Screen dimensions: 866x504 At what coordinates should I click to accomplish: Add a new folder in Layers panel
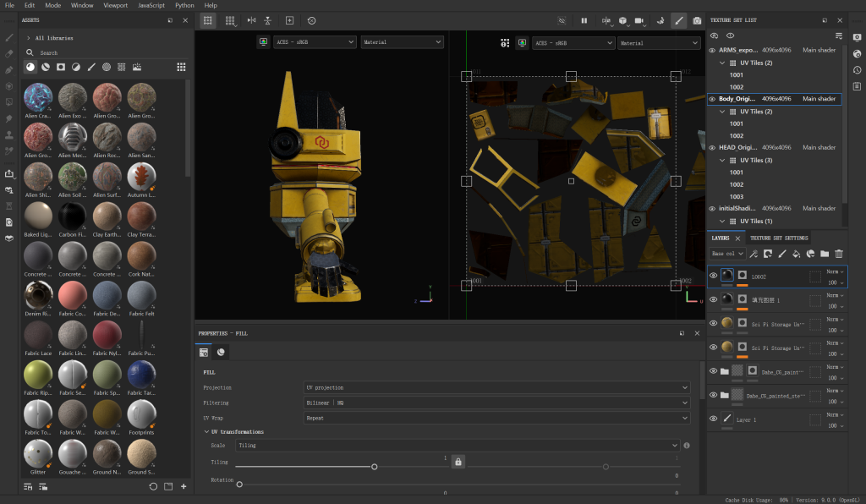(825, 254)
